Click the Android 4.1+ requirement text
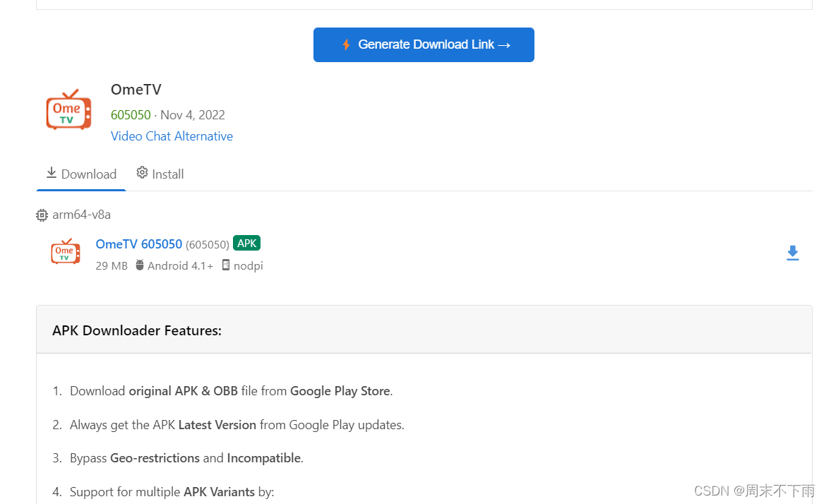826x504 pixels. pos(180,266)
